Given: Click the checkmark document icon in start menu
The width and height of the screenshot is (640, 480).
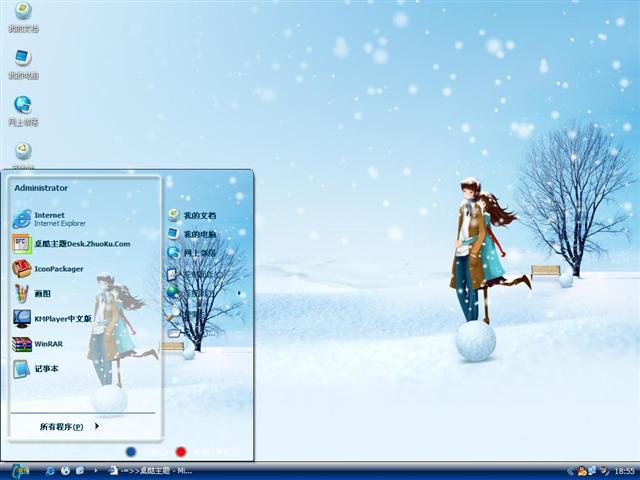Looking at the screenshot, I should click(173, 274).
